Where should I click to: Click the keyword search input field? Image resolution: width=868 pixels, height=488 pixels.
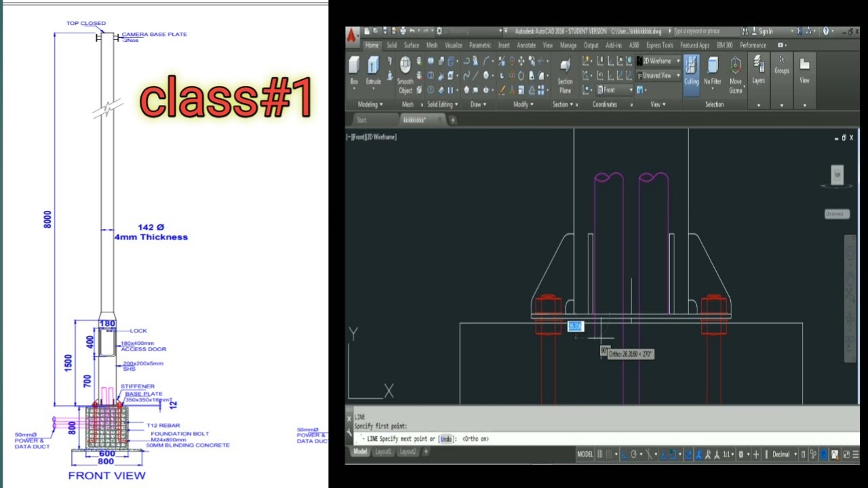[x=707, y=31]
